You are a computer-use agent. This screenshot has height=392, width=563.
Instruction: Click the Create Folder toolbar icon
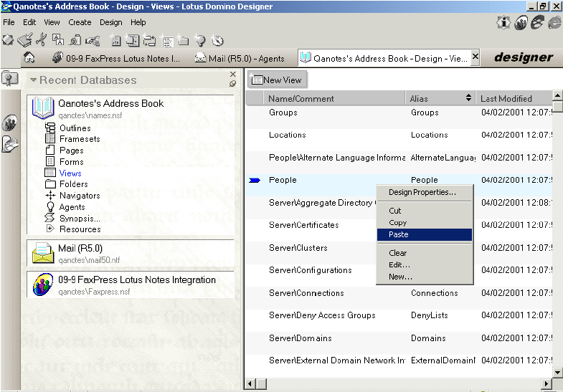pos(183,41)
